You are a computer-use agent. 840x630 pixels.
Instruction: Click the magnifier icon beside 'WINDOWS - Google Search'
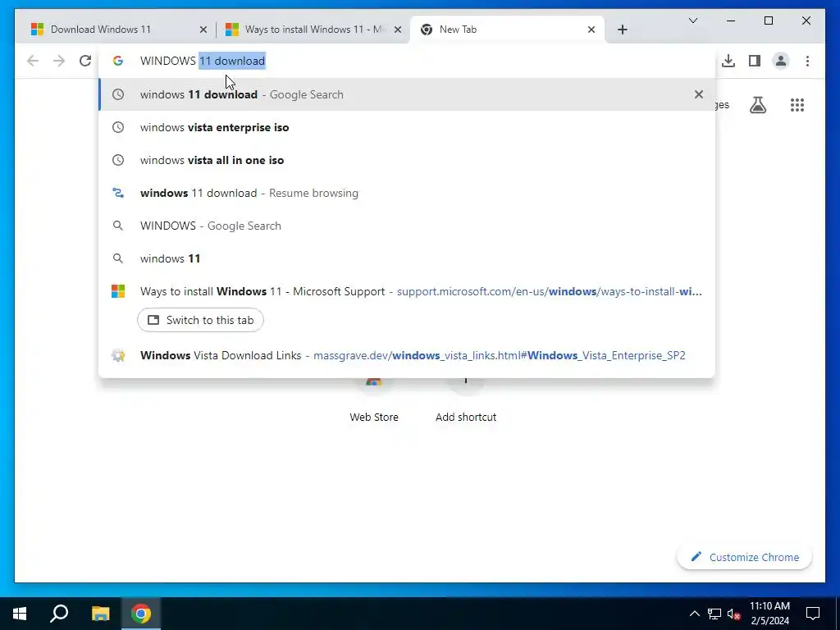pos(118,226)
